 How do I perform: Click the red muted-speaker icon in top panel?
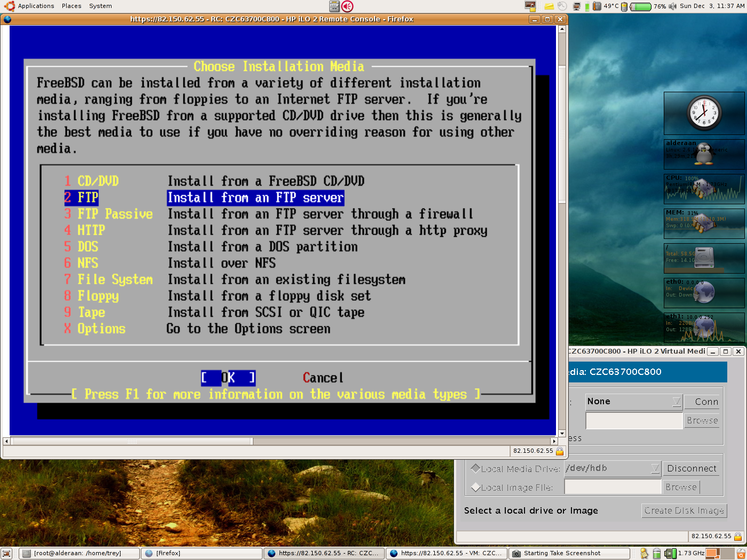pos(347,6)
